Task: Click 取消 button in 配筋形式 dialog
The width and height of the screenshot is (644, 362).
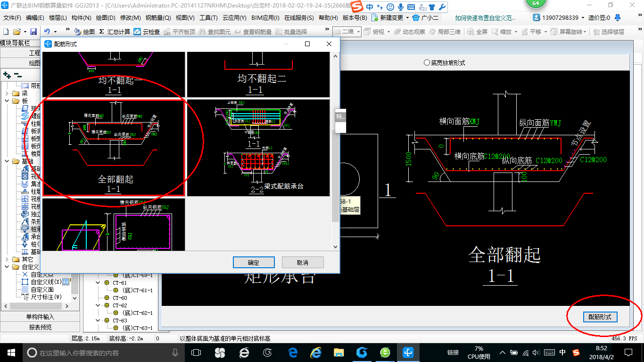Action: tap(303, 263)
